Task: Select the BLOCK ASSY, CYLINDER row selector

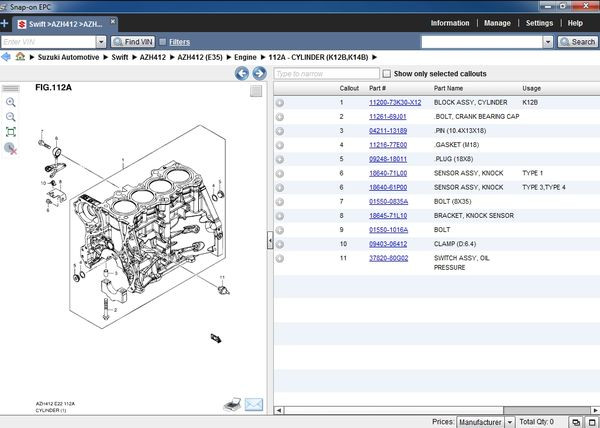Action: pyautogui.click(x=280, y=103)
